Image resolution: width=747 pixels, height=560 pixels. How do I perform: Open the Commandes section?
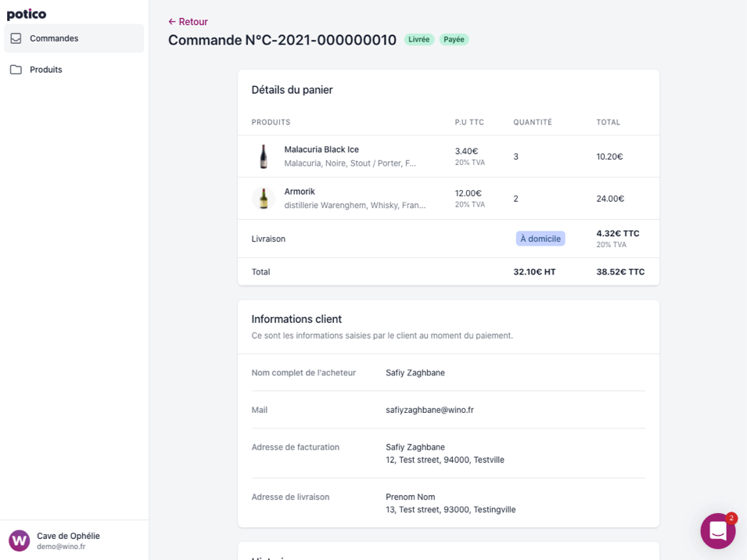52,37
